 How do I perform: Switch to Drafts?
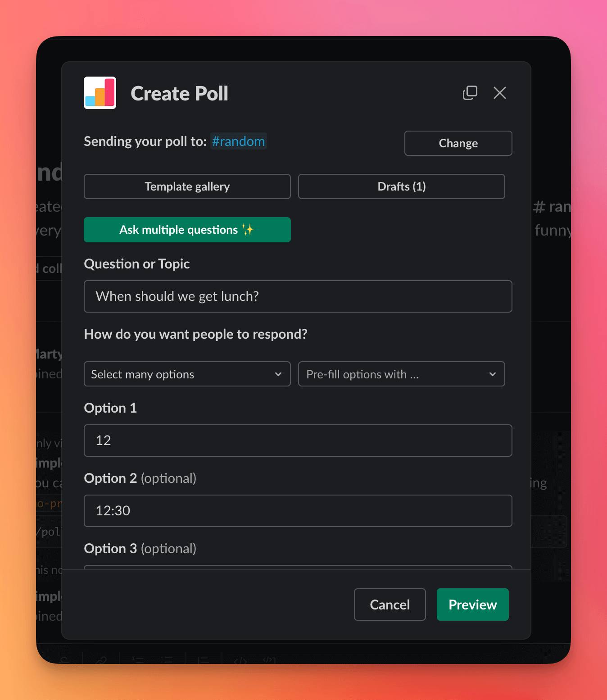coord(401,186)
